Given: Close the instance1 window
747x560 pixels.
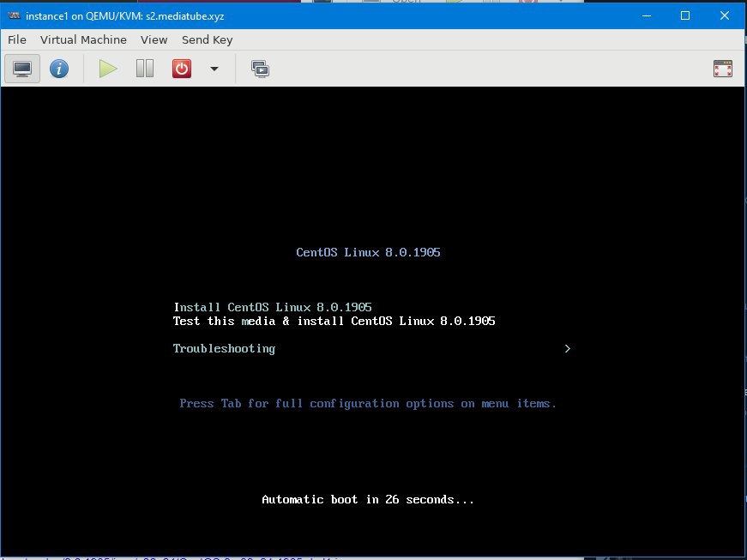Looking at the screenshot, I should pos(725,15).
